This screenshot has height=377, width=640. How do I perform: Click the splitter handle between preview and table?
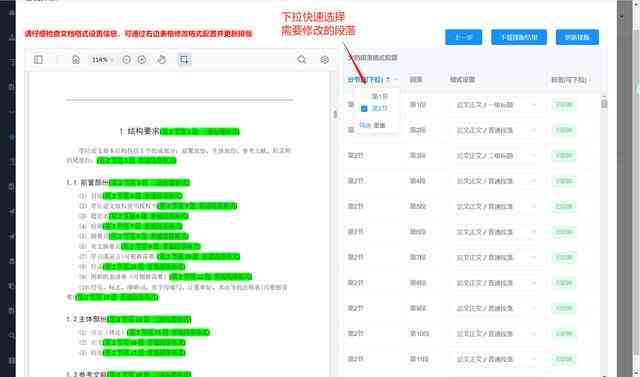(335, 114)
